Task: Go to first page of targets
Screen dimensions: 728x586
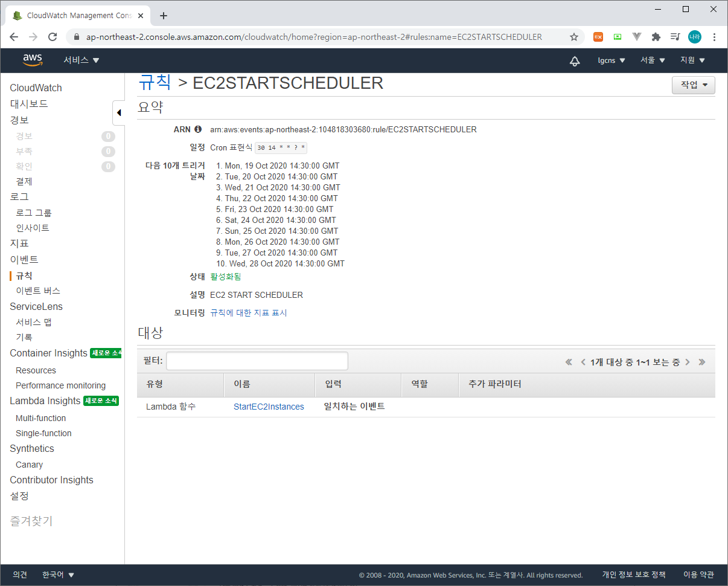Action: tap(569, 362)
